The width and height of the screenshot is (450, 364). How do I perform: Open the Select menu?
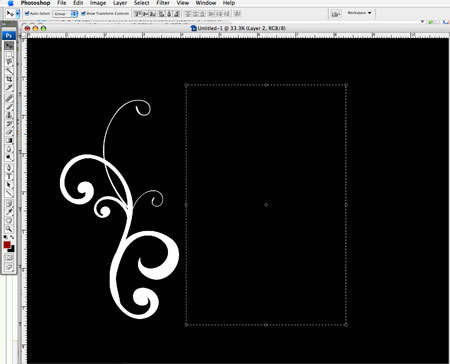tap(142, 3)
